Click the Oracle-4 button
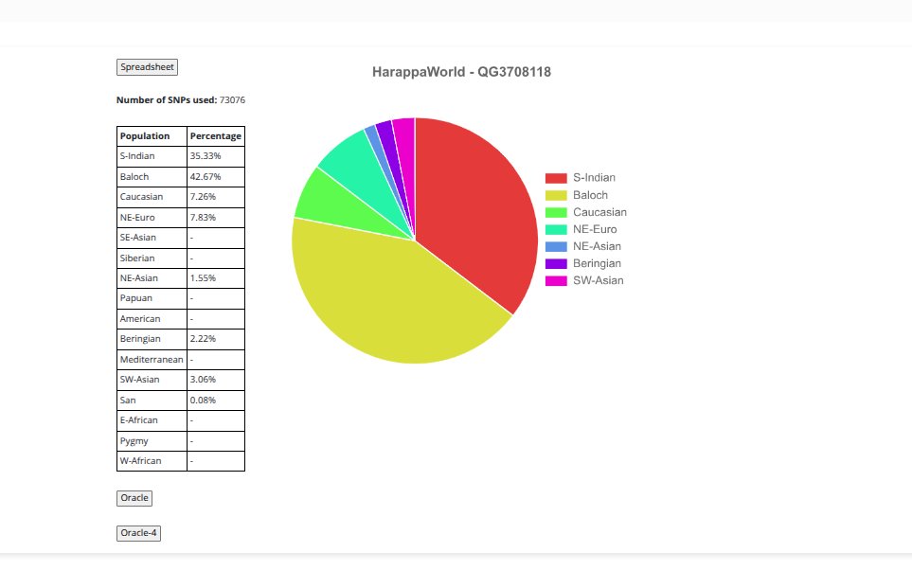This screenshot has height=588, width=912. (138, 533)
